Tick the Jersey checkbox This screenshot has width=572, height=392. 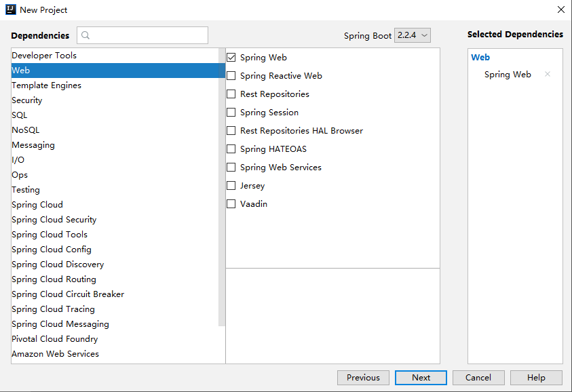pyautogui.click(x=231, y=185)
